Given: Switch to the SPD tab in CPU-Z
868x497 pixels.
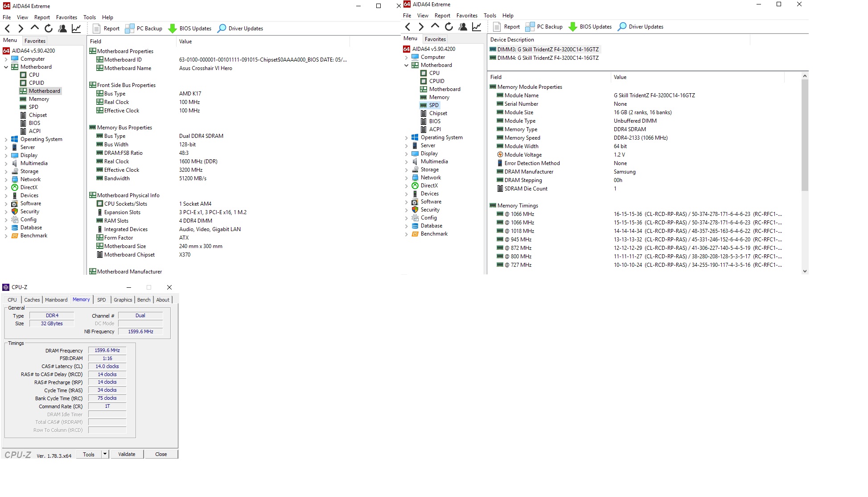Looking at the screenshot, I should tap(102, 300).
